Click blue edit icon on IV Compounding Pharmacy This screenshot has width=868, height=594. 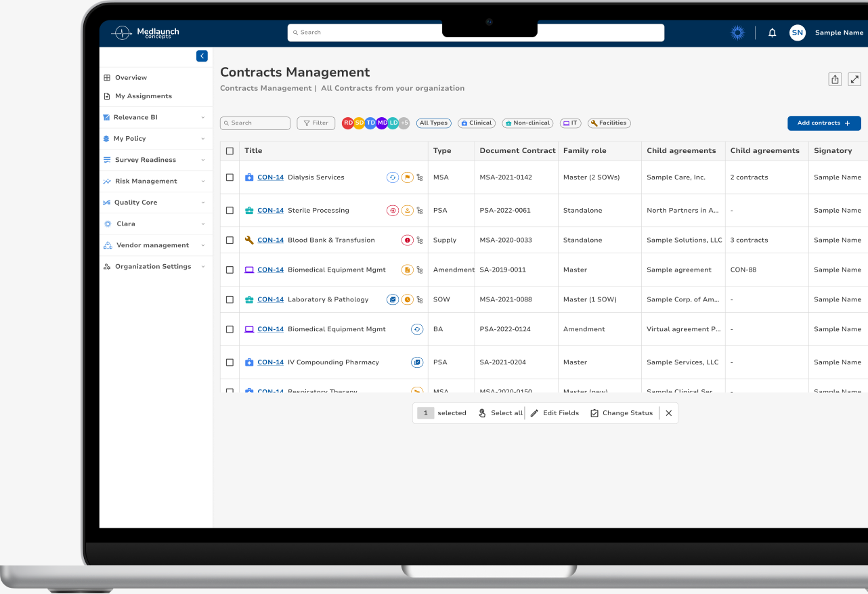pyautogui.click(x=417, y=362)
